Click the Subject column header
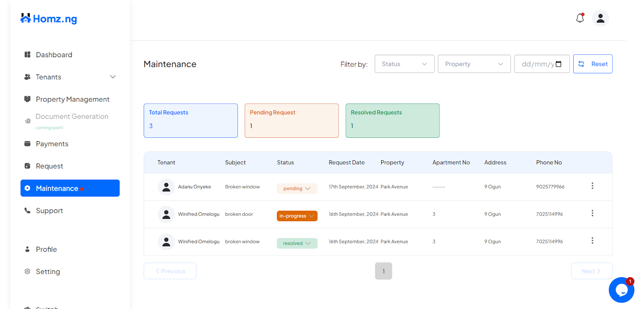644x309 pixels. [x=235, y=162]
